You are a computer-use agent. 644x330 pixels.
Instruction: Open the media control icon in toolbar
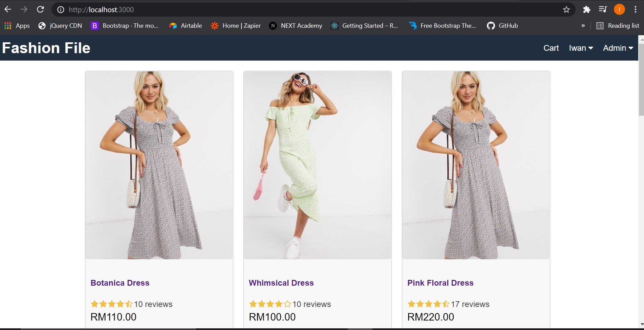(603, 9)
